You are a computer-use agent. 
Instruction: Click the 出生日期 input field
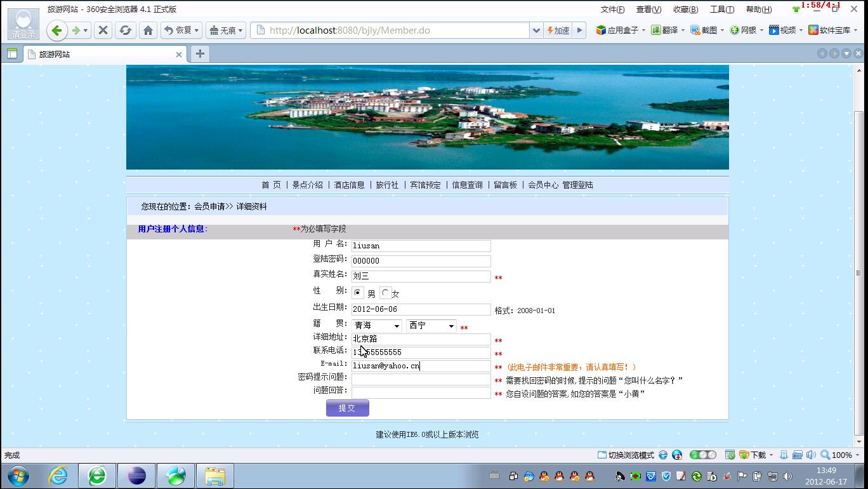point(421,309)
